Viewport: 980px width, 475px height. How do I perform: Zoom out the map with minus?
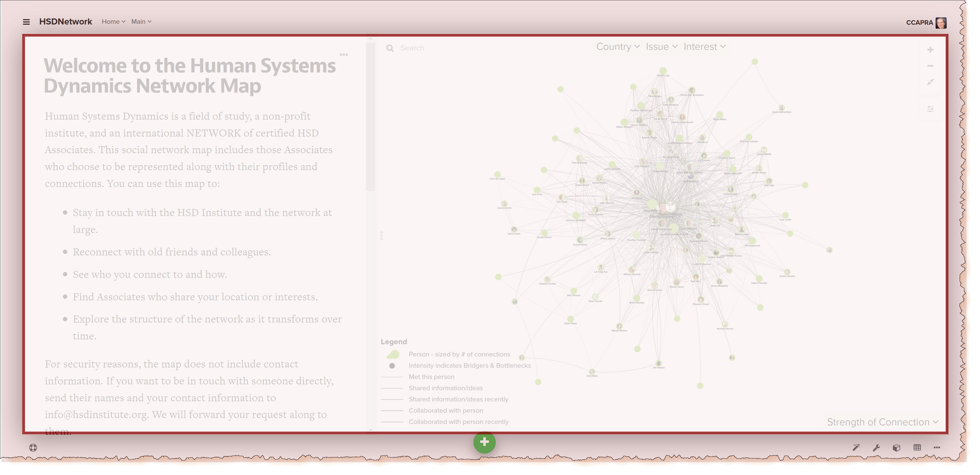pos(930,66)
